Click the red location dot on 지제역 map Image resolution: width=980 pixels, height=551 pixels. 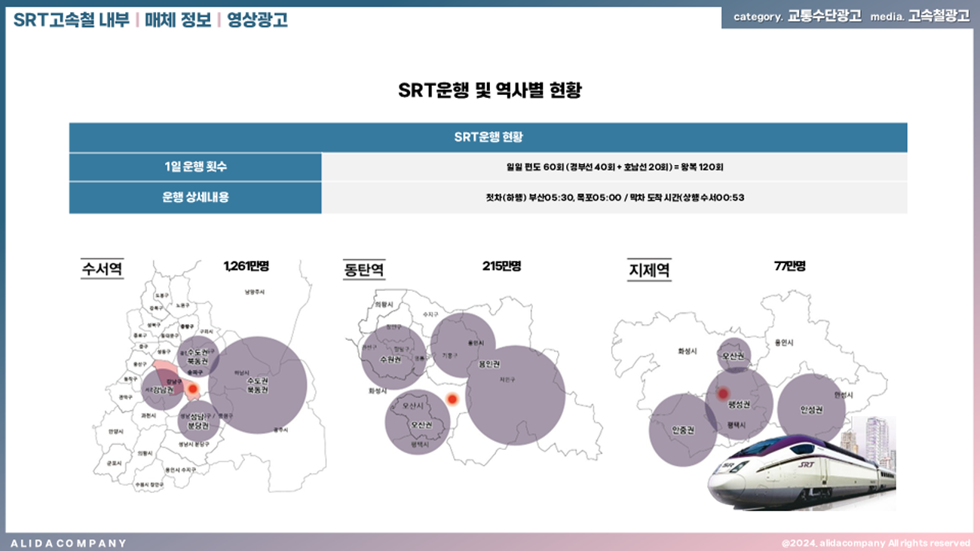click(723, 393)
